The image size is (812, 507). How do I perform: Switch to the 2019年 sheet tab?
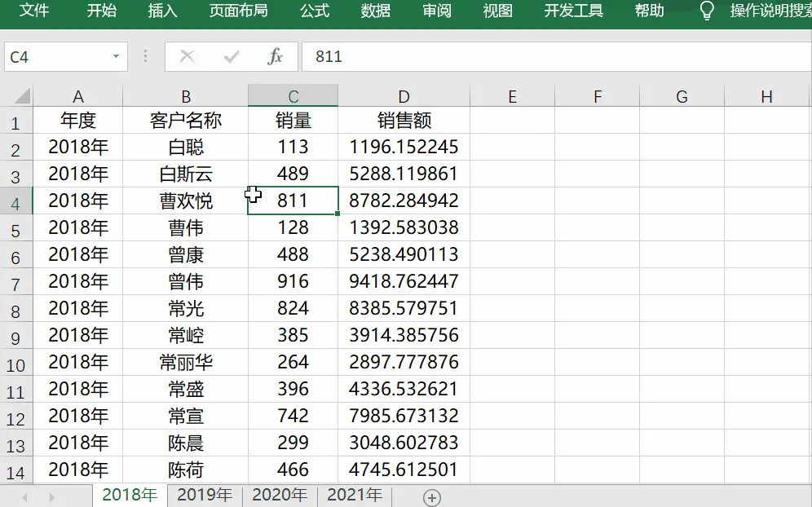[x=205, y=495]
